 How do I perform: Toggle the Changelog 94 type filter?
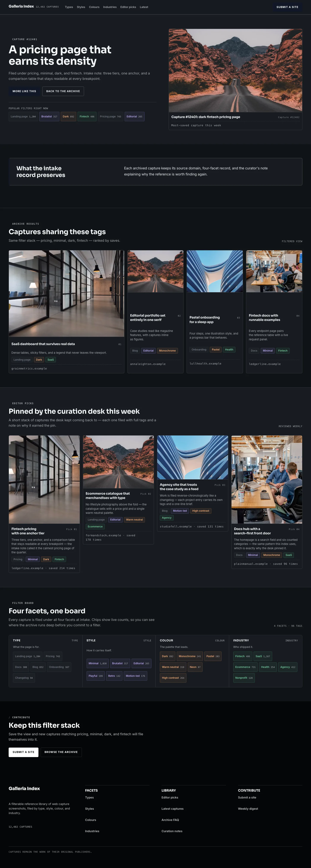(24, 678)
